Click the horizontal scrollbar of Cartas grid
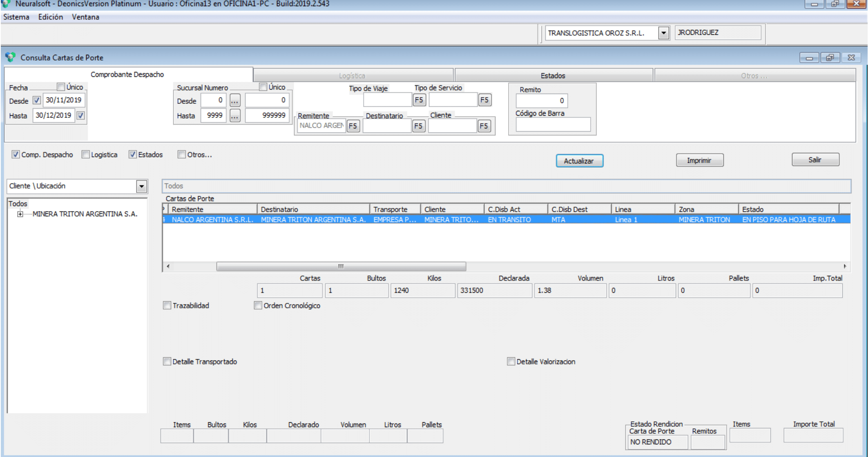The image size is (868, 457). pyautogui.click(x=341, y=267)
